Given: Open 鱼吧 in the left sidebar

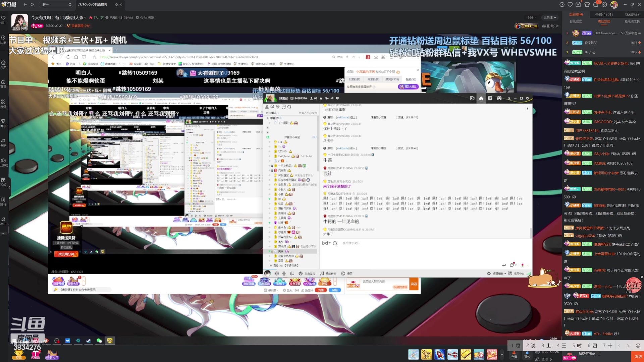Looking at the screenshot, I should pyautogui.click(x=3, y=143).
